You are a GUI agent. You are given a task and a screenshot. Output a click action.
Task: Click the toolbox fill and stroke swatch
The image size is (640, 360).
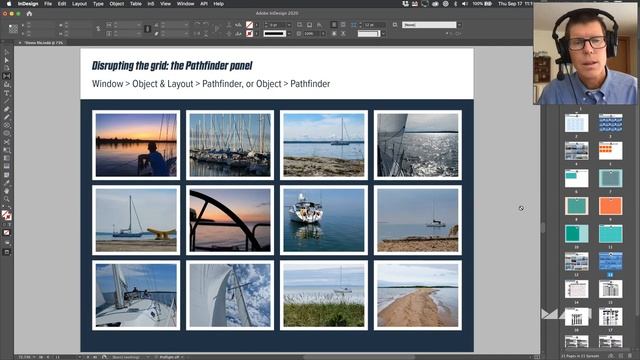point(6,215)
